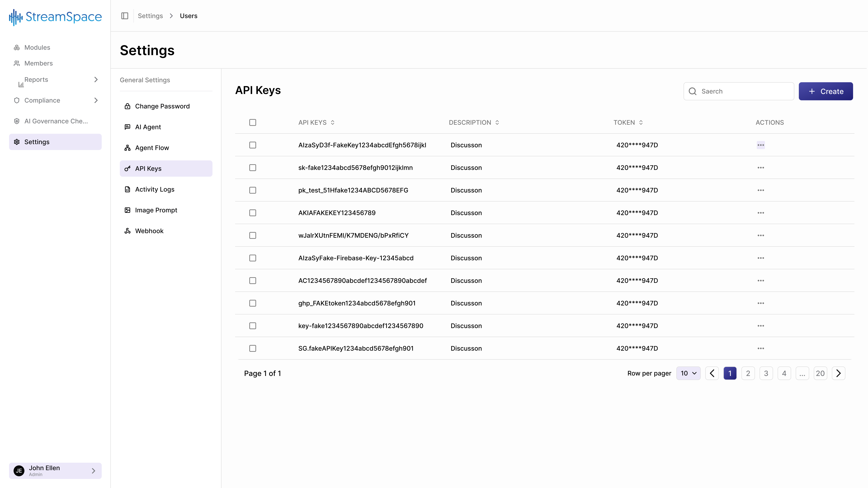Viewport: 868px width, 488px height.
Task: Click the Settings breadcrumb link
Action: click(x=150, y=16)
